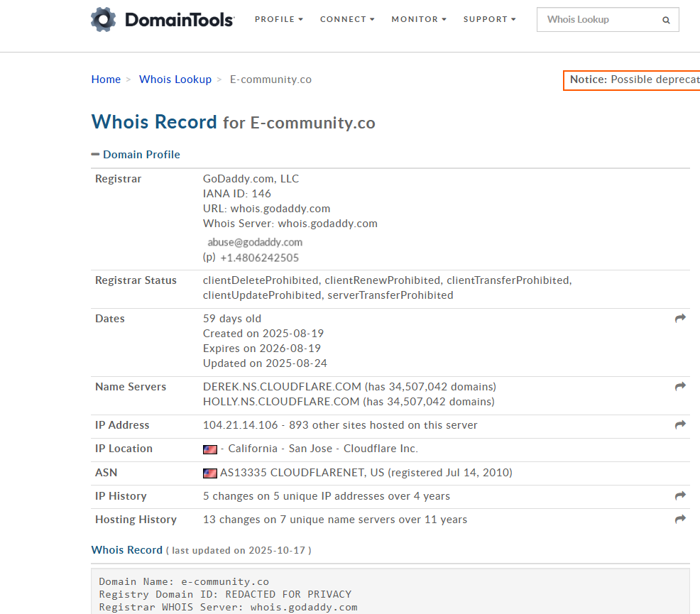Click the US flag icon in IP Location row
The image size is (700, 614).
209,449
